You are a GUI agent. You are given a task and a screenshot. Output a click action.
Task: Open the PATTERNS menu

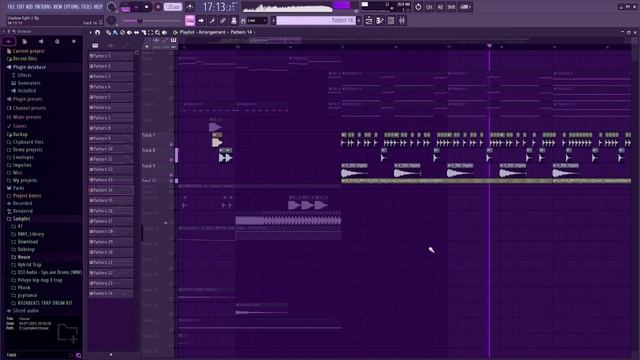point(43,7)
